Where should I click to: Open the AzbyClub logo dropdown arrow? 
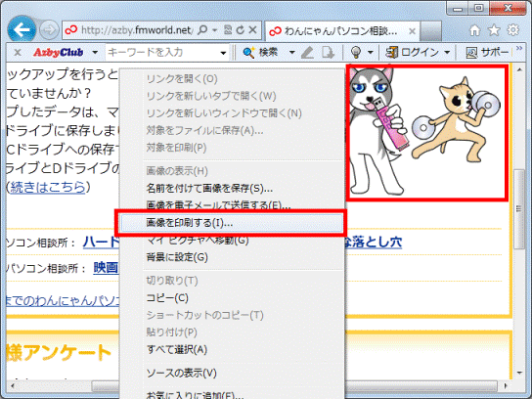tap(95, 53)
